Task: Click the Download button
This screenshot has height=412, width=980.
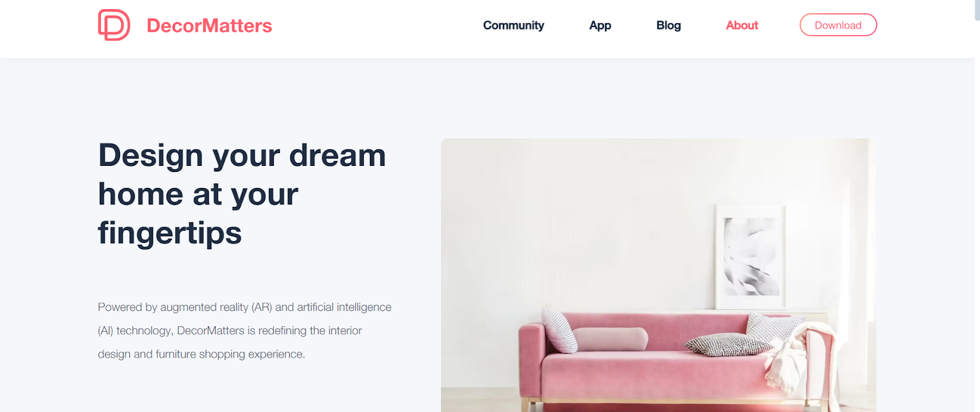Action: coord(838,25)
